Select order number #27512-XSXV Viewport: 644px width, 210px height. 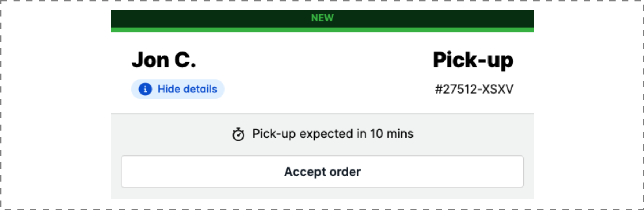(474, 89)
